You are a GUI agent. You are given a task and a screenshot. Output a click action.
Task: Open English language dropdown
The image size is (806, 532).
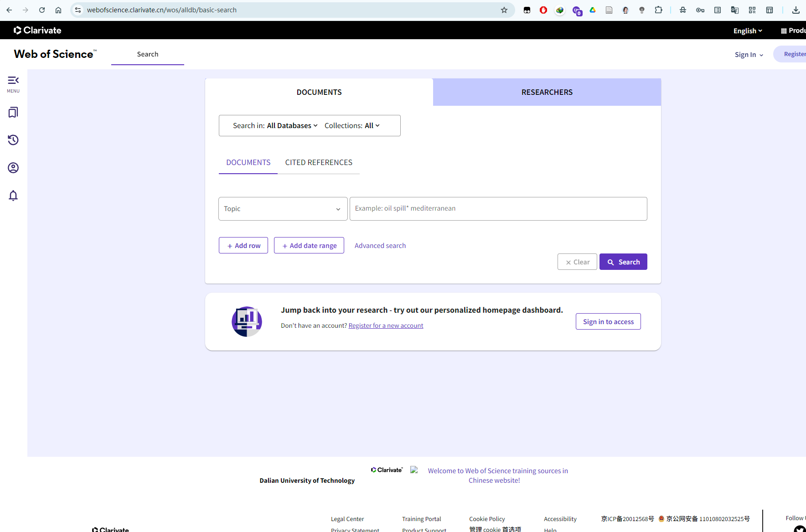pos(748,31)
